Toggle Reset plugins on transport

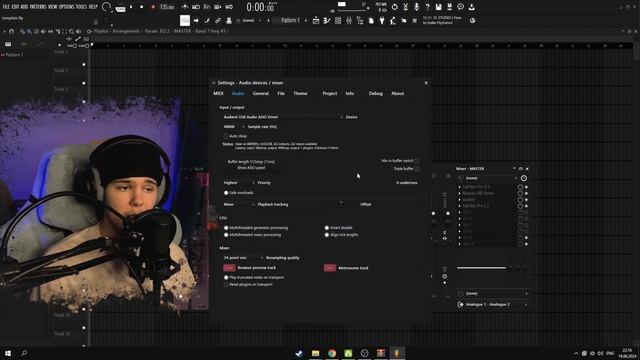click(226, 284)
